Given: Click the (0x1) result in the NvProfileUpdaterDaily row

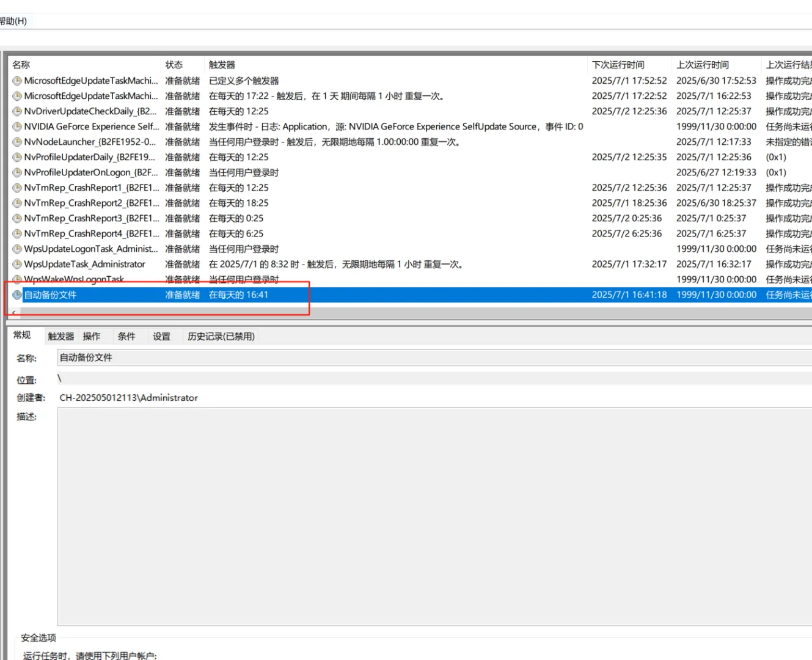Looking at the screenshot, I should pos(776,157).
